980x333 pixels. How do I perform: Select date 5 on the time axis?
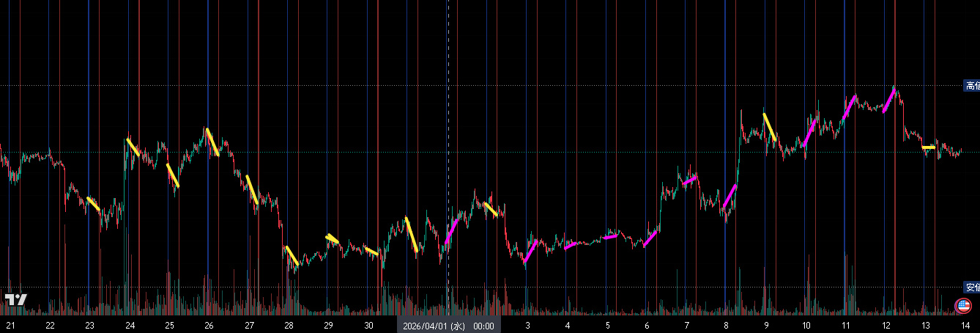click(607, 326)
